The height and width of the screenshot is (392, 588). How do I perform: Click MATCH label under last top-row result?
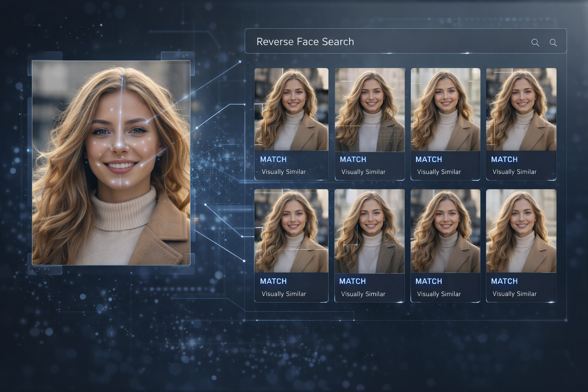(x=504, y=159)
